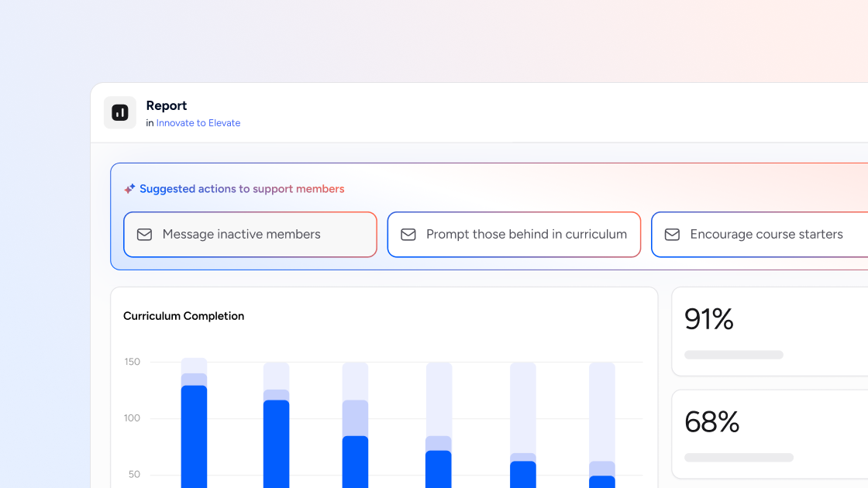Click the Message inactive members button

[x=250, y=235]
